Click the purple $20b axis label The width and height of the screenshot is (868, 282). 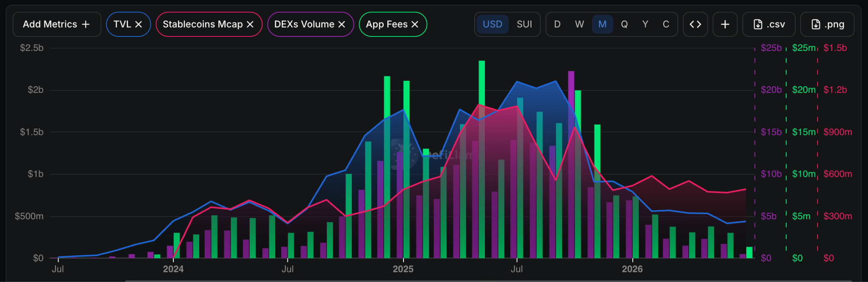771,90
